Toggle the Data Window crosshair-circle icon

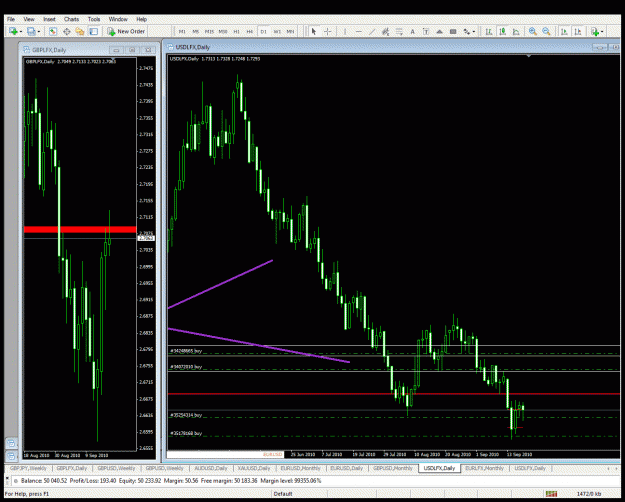67,31
